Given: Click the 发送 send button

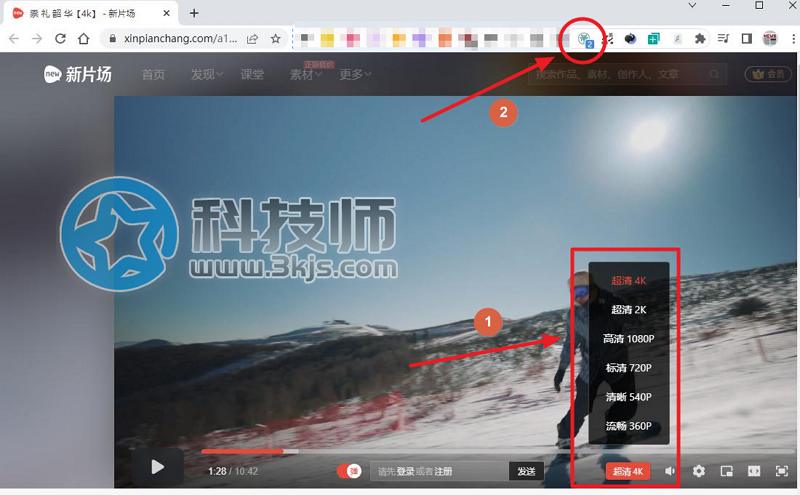Looking at the screenshot, I should [527, 471].
